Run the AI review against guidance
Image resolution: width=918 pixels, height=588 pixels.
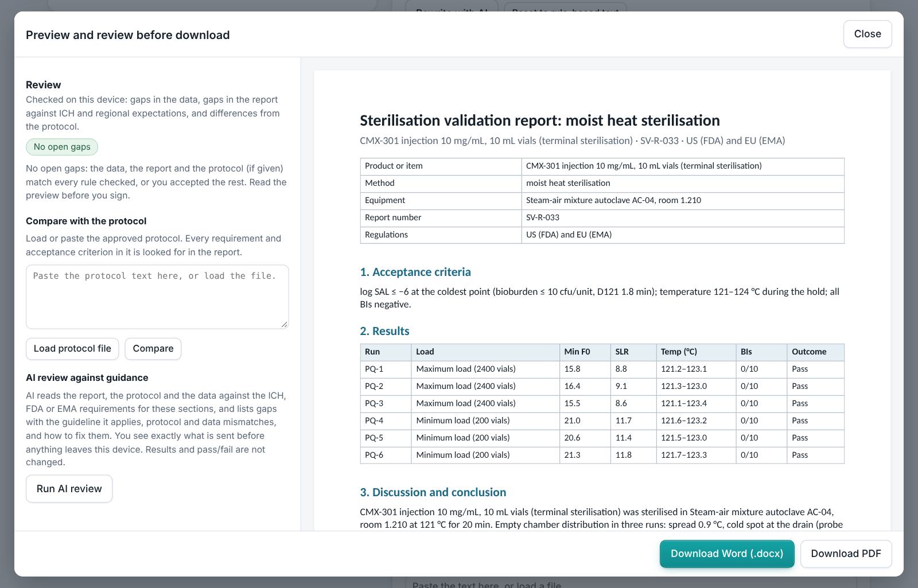pos(69,489)
